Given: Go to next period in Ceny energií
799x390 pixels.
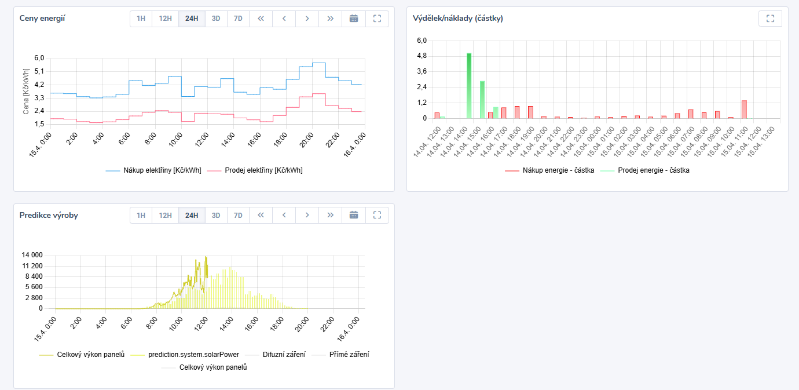Looking at the screenshot, I should point(307,18).
